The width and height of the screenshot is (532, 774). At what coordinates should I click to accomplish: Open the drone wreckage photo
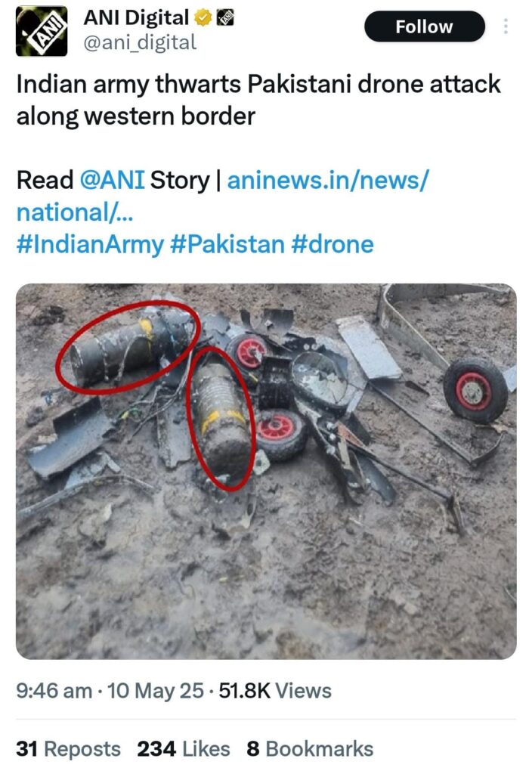point(266,472)
